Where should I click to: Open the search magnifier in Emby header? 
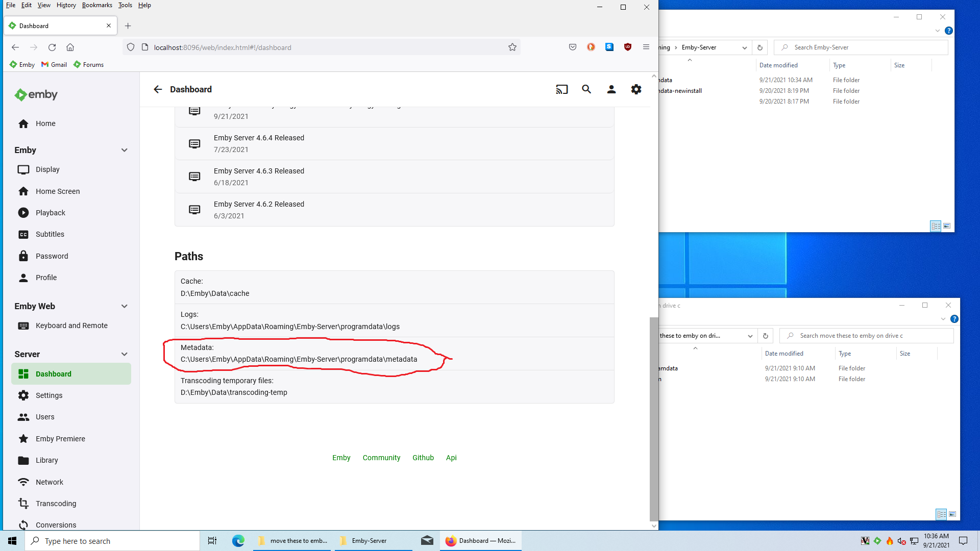pos(586,89)
